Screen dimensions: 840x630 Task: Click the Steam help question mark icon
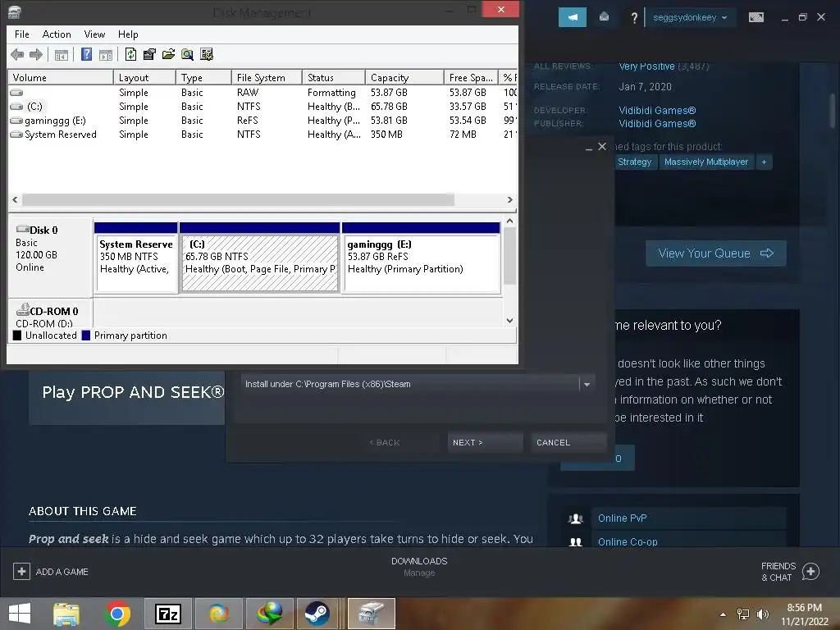tap(634, 18)
